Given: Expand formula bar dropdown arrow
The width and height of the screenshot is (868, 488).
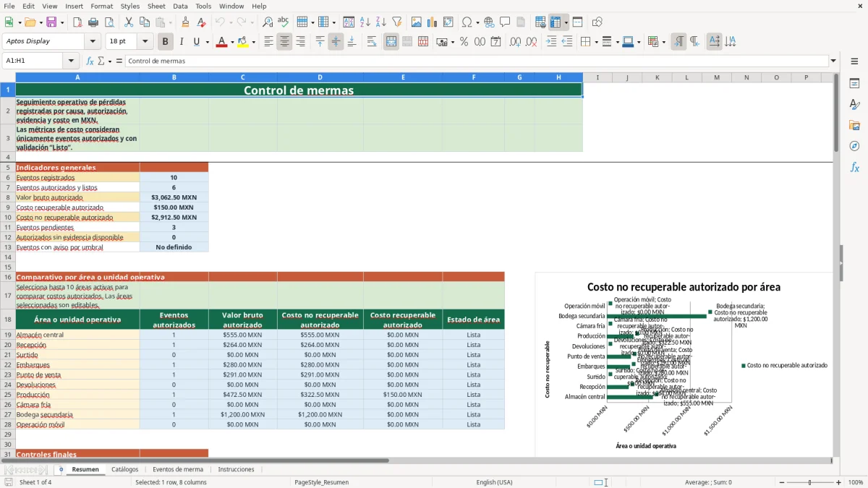Looking at the screenshot, I should (834, 61).
